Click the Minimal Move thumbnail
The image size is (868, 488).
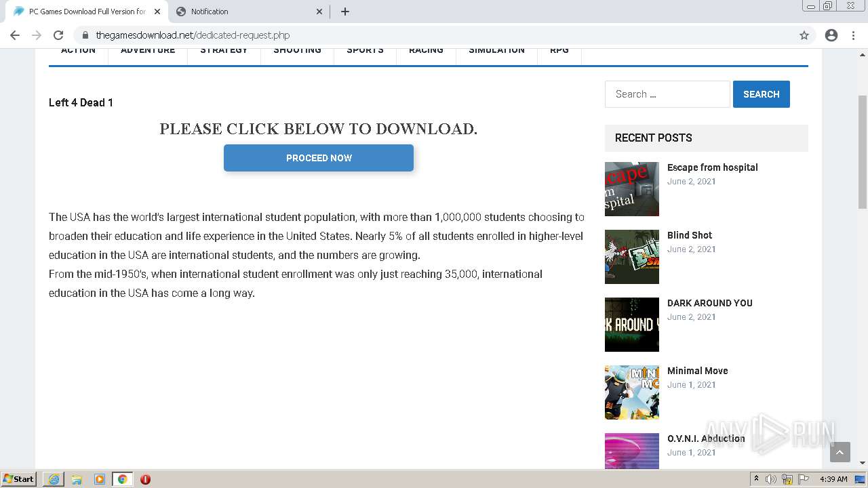click(x=632, y=392)
